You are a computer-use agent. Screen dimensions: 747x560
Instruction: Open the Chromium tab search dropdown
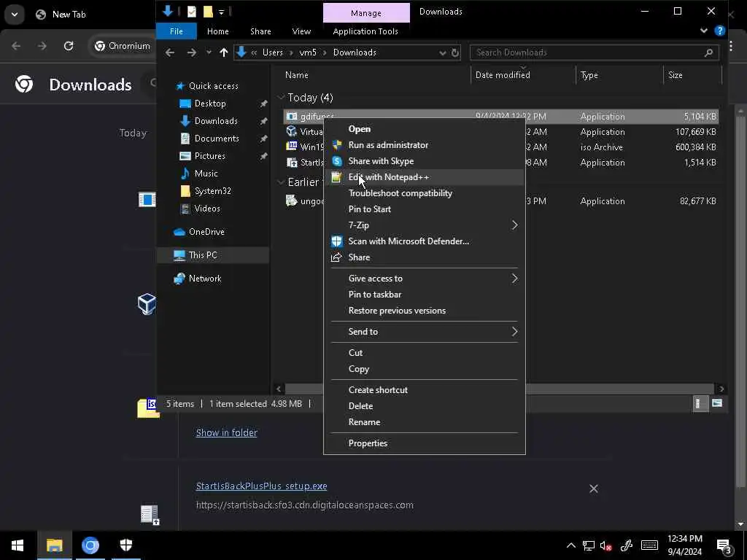[x=15, y=15]
